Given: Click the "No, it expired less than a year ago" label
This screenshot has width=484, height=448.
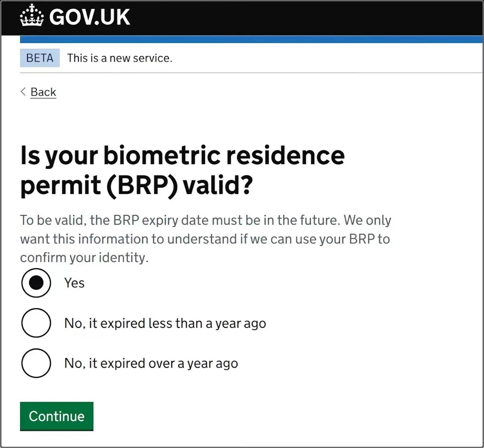Looking at the screenshot, I should 165,323.
